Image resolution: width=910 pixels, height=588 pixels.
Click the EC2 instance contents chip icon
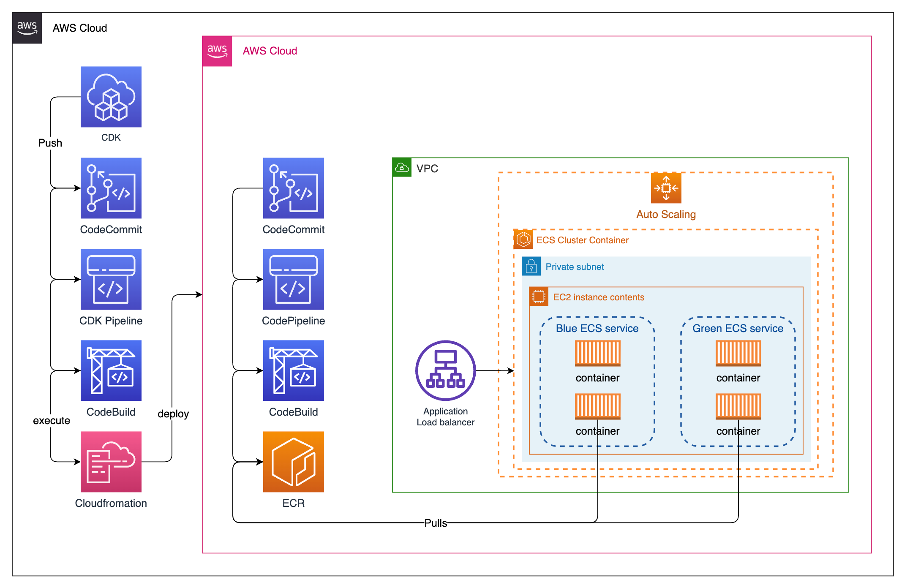point(539,297)
